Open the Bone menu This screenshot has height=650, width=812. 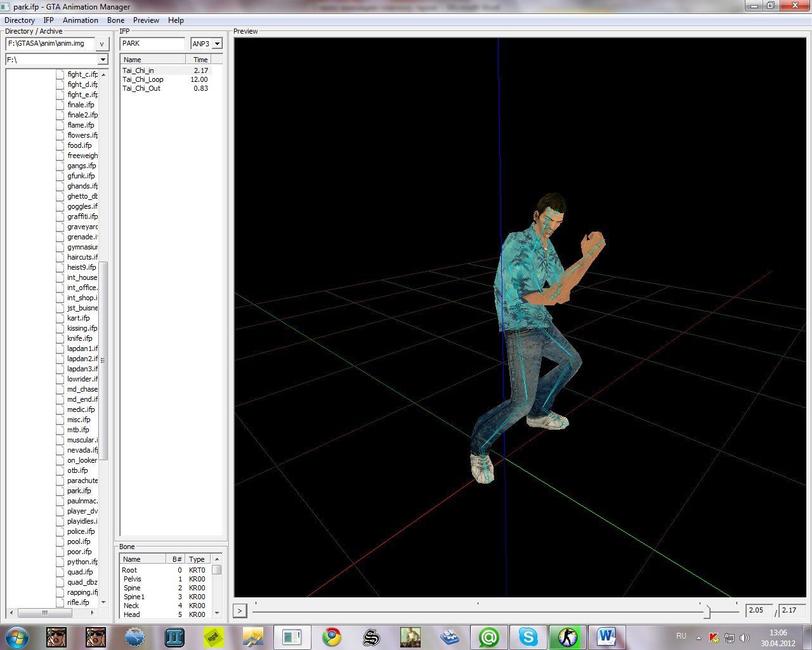pos(115,20)
